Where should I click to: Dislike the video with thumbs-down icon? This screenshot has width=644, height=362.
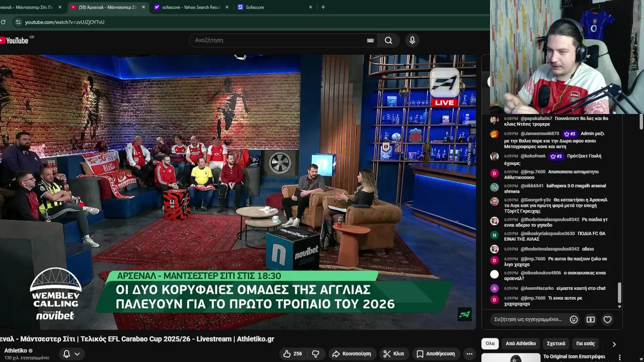click(315, 353)
